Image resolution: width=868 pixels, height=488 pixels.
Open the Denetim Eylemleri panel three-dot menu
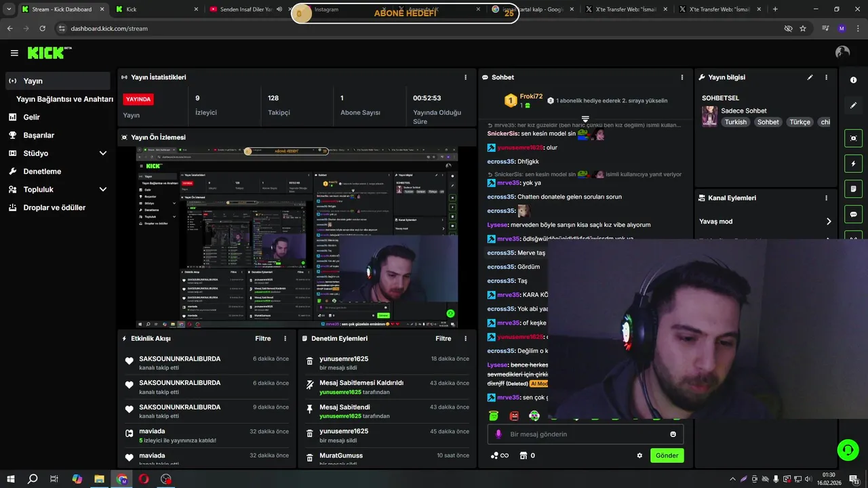(465, 338)
